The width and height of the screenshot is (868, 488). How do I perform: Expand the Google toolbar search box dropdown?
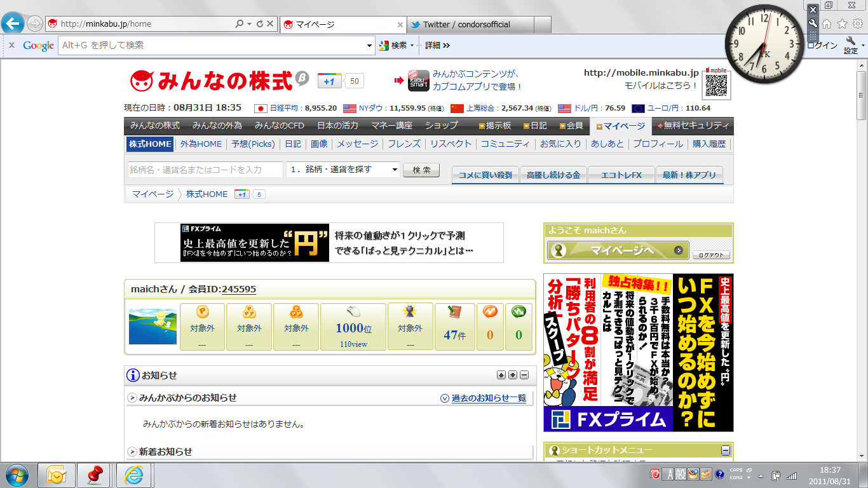[370, 46]
